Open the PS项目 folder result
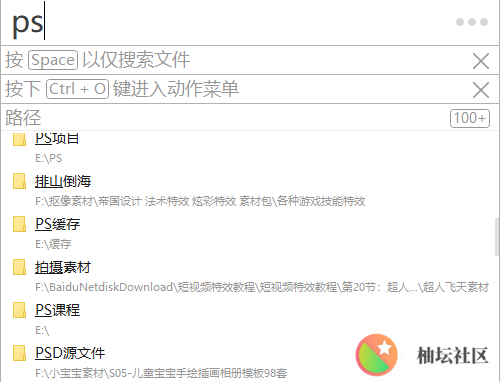This screenshot has width=500, height=382. 57,138
